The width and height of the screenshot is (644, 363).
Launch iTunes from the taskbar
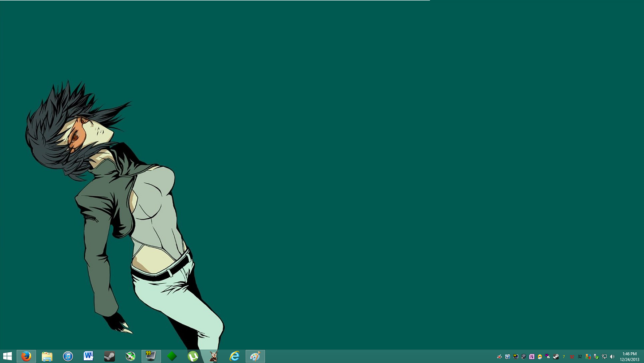pos(68,356)
